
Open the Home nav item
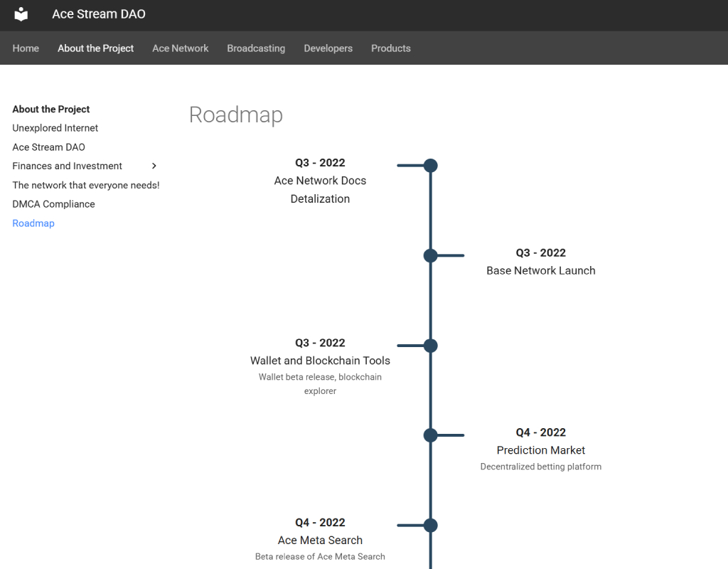(x=26, y=48)
